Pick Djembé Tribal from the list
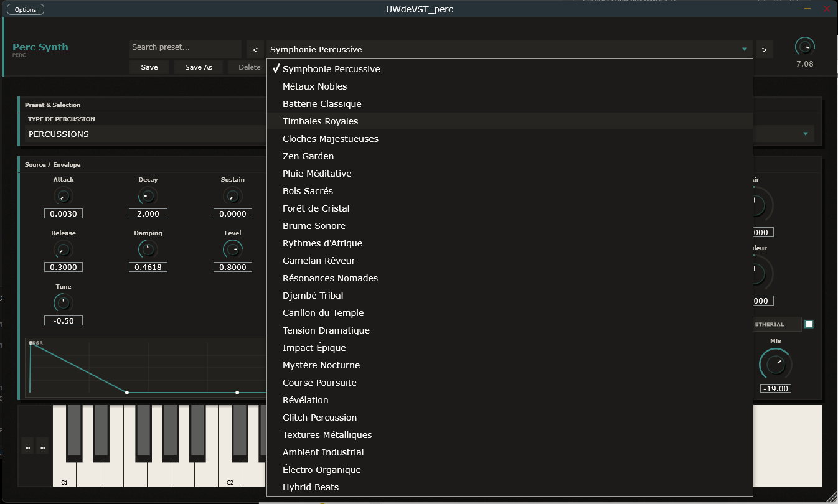 click(x=313, y=296)
